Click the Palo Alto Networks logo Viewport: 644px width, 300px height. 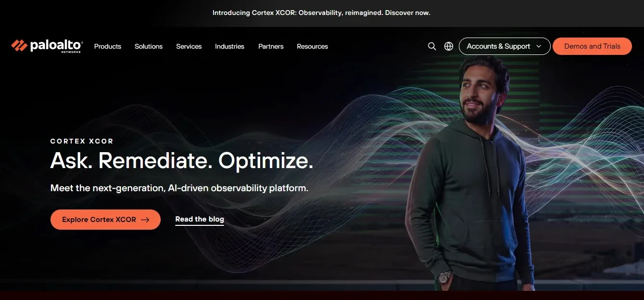[x=47, y=46]
